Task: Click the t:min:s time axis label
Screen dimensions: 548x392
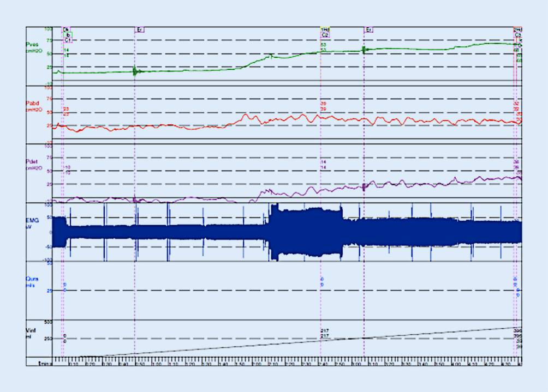Action: pyautogui.click(x=45, y=363)
